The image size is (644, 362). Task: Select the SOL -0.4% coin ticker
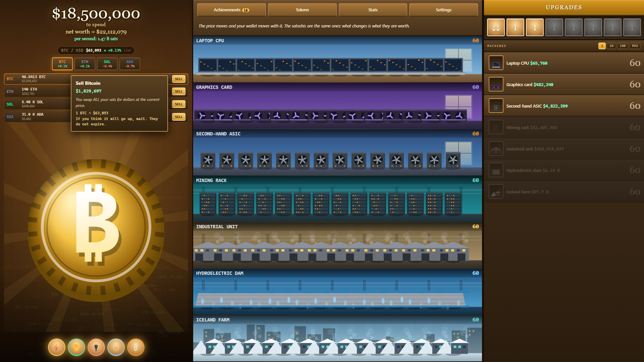[107, 64]
